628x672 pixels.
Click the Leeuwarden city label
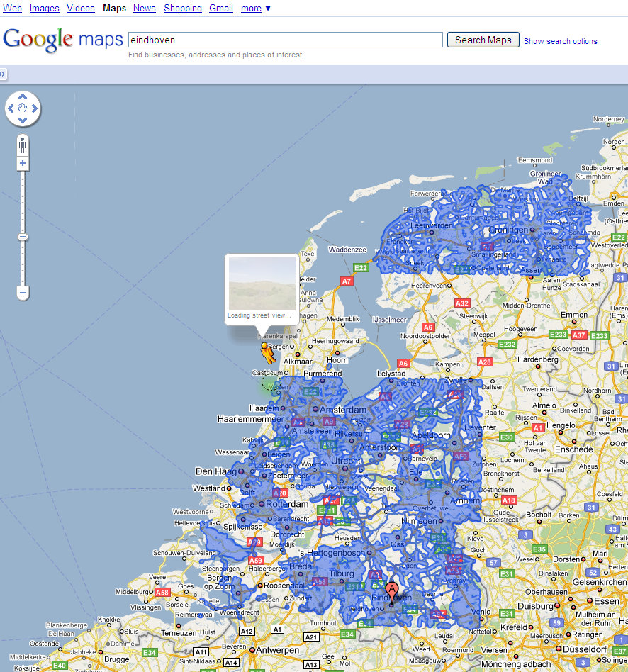click(431, 225)
